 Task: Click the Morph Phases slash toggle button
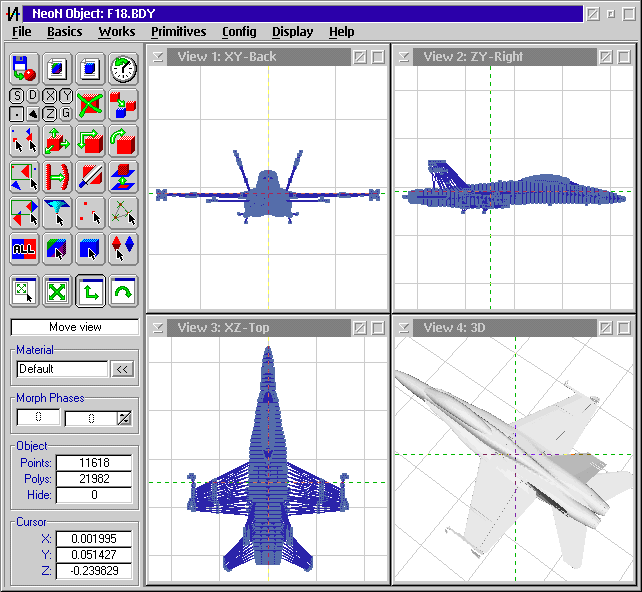124,418
